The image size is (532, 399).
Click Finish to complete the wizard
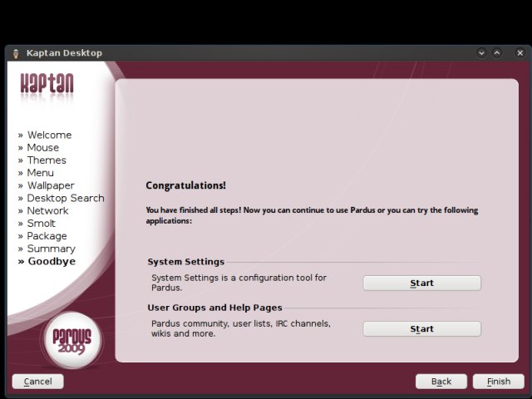[499, 382]
